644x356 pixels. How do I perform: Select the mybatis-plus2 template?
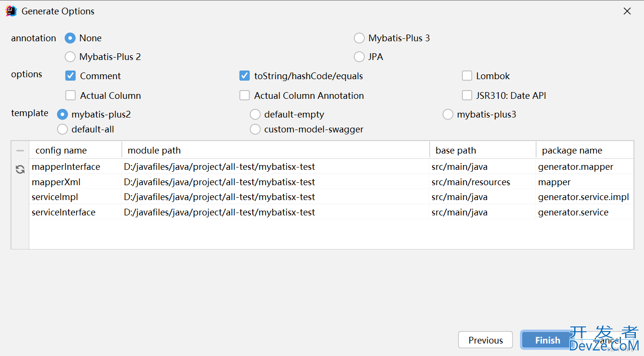pos(62,114)
